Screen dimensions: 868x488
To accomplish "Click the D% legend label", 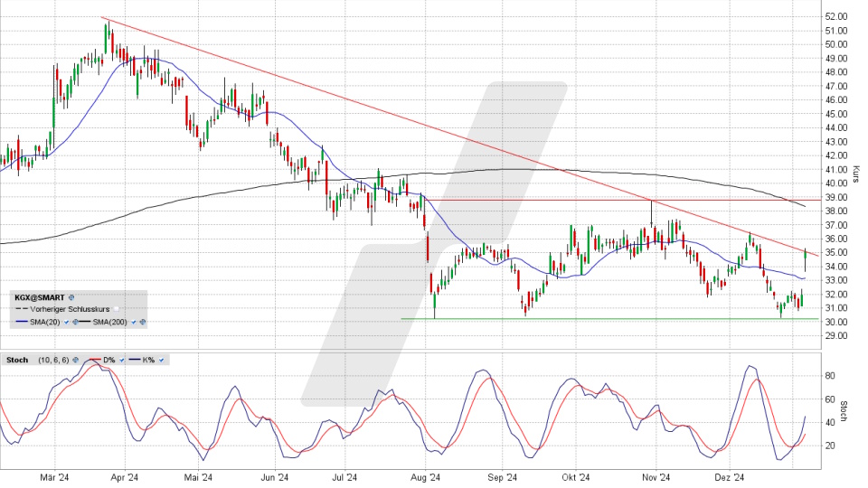I will point(109,360).
